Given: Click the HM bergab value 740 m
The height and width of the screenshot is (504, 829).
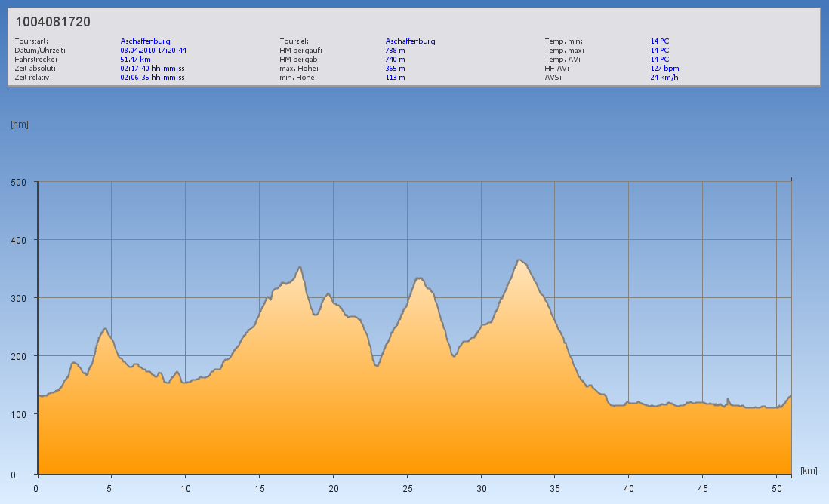Looking at the screenshot, I should coord(395,60).
